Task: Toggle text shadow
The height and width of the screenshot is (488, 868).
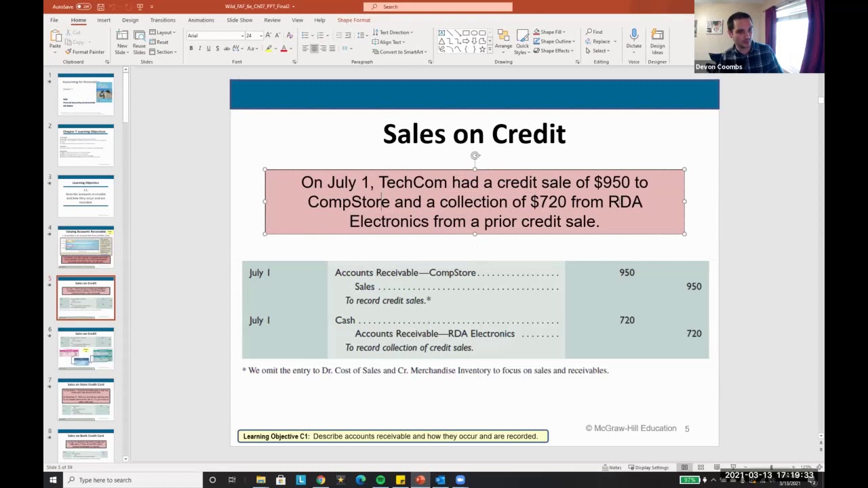Action: (217, 48)
